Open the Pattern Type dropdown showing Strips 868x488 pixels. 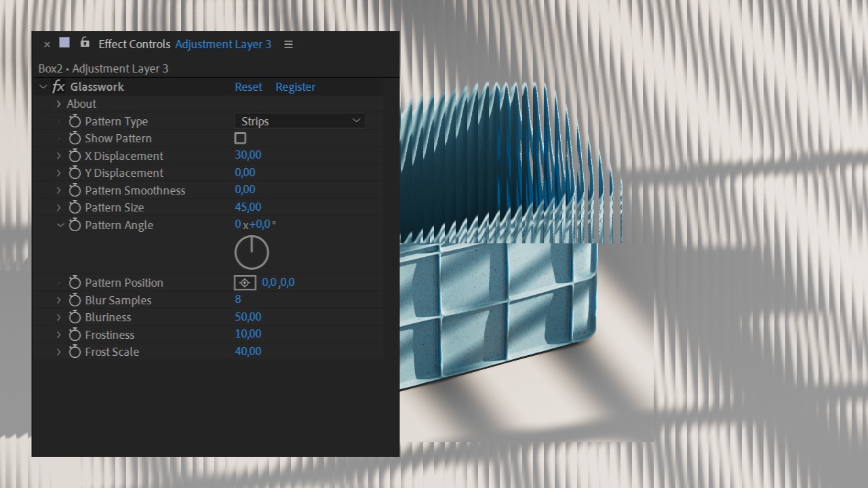tap(300, 121)
